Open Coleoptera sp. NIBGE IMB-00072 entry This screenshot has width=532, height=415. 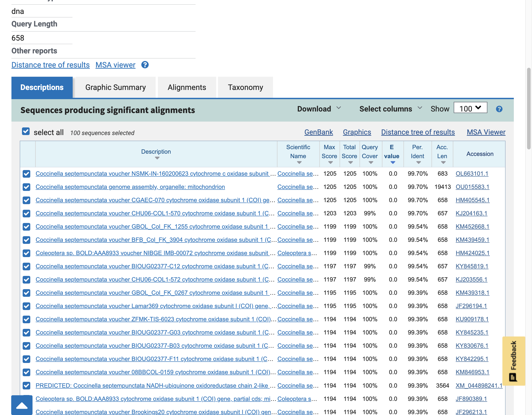tap(155, 253)
